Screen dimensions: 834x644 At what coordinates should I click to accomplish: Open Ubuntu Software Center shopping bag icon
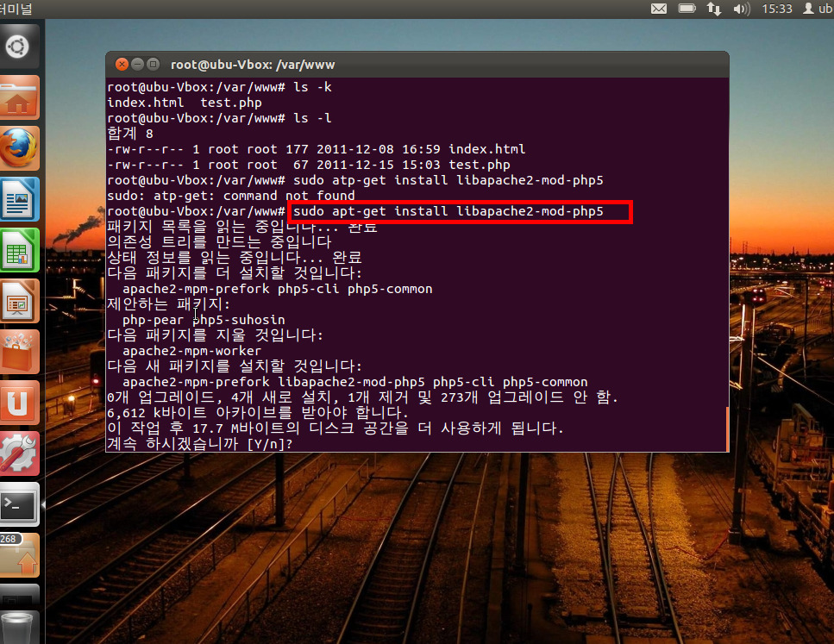tap(19, 351)
